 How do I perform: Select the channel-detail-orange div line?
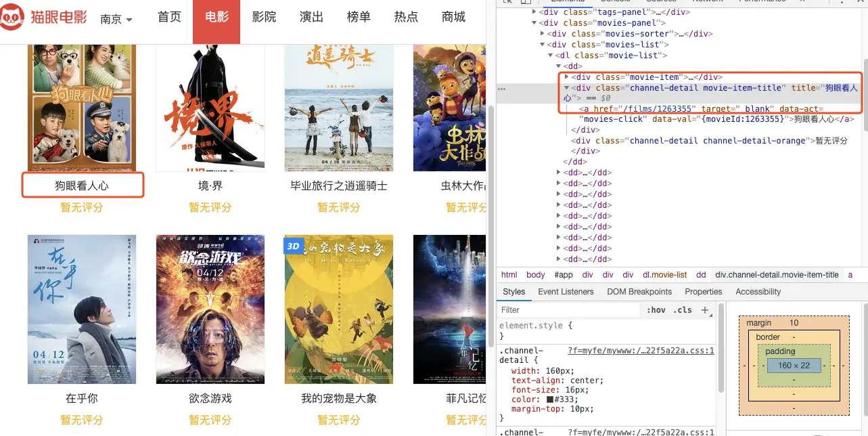coord(709,141)
